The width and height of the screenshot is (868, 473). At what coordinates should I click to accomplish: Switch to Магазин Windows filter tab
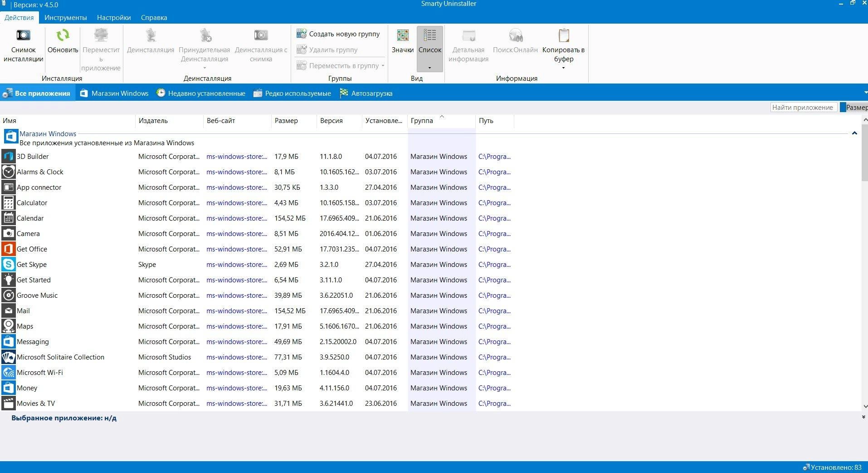(114, 93)
